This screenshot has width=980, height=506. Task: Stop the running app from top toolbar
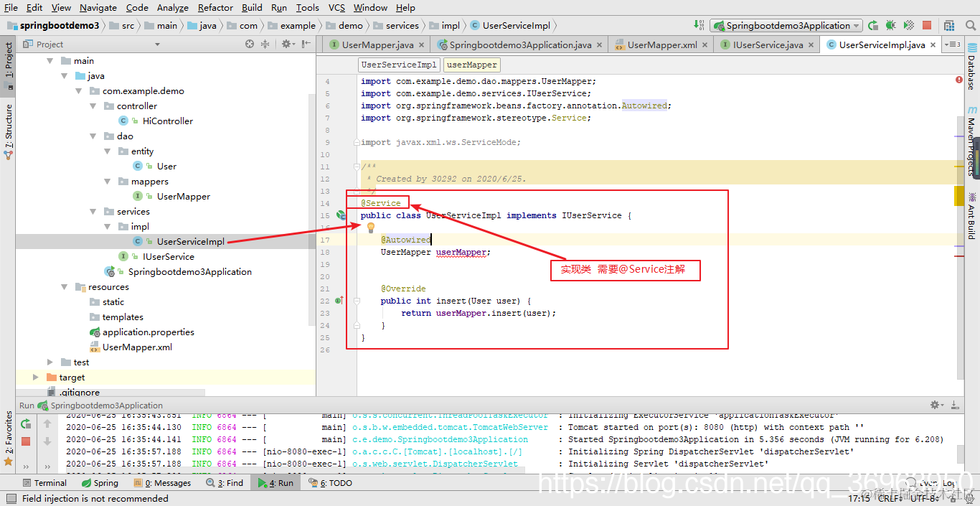click(927, 25)
